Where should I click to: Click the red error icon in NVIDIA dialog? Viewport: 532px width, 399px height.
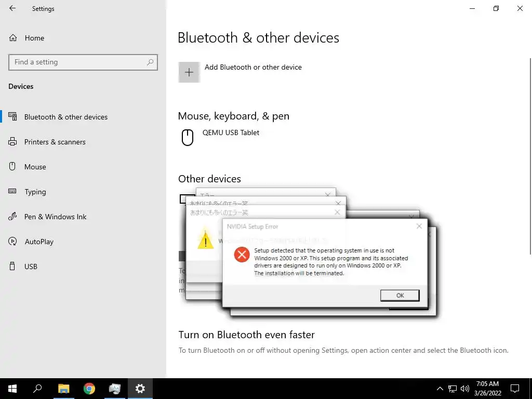click(242, 254)
